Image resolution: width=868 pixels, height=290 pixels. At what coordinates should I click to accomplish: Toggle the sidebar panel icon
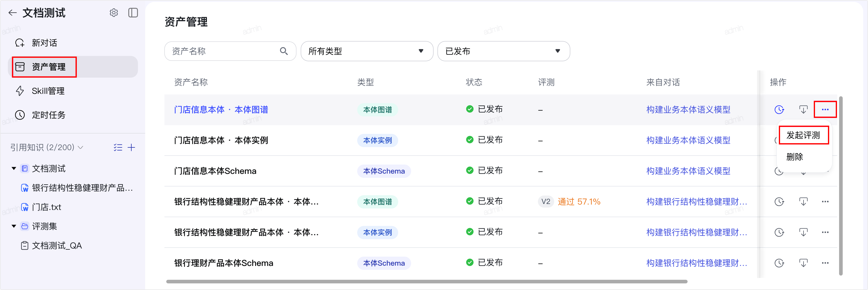tap(133, 13)
